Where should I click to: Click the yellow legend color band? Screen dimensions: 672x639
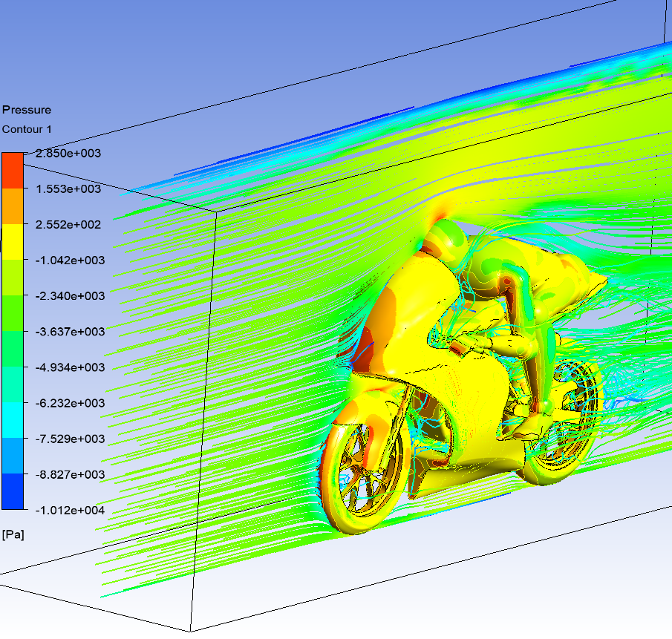[13, 241]
